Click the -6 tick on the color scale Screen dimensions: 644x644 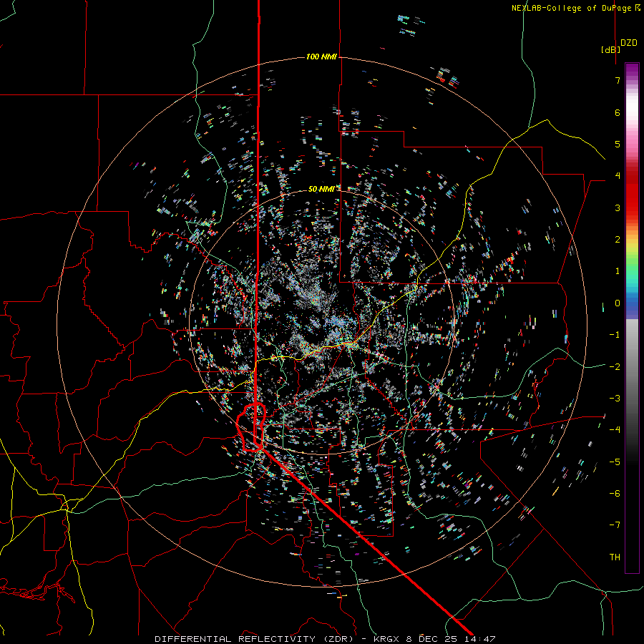pyautogui.click(x=615, y=493)
